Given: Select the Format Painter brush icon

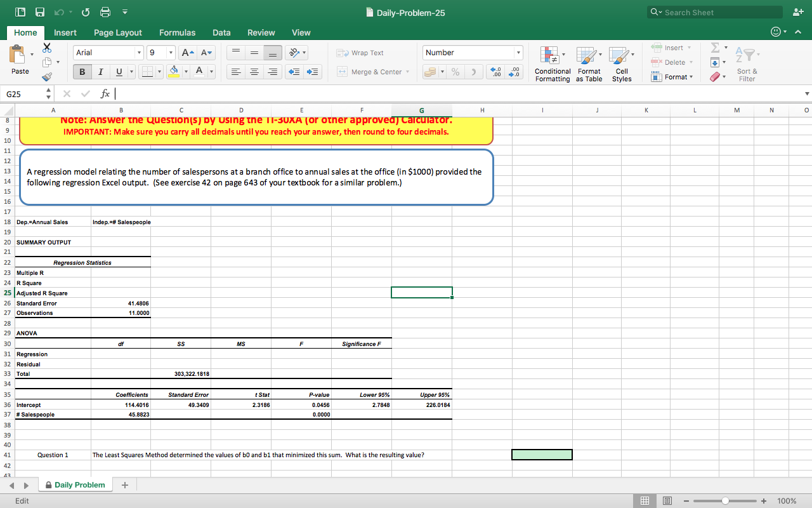Looking at the screenshot, I should click(x=47, y=77).
